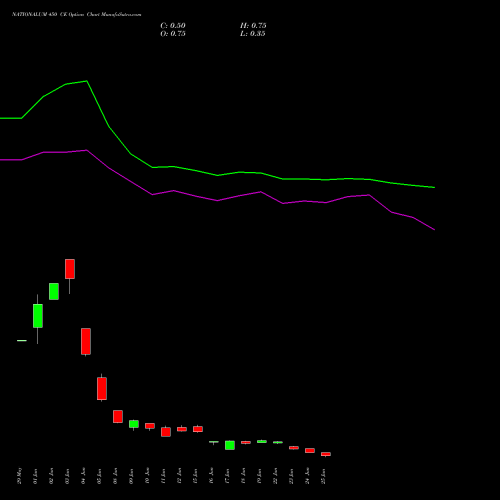Select the red candlestick for 05 Jun
Image resolution: width=500 pixels, height=500 pixels.
[x=102, y=388]
